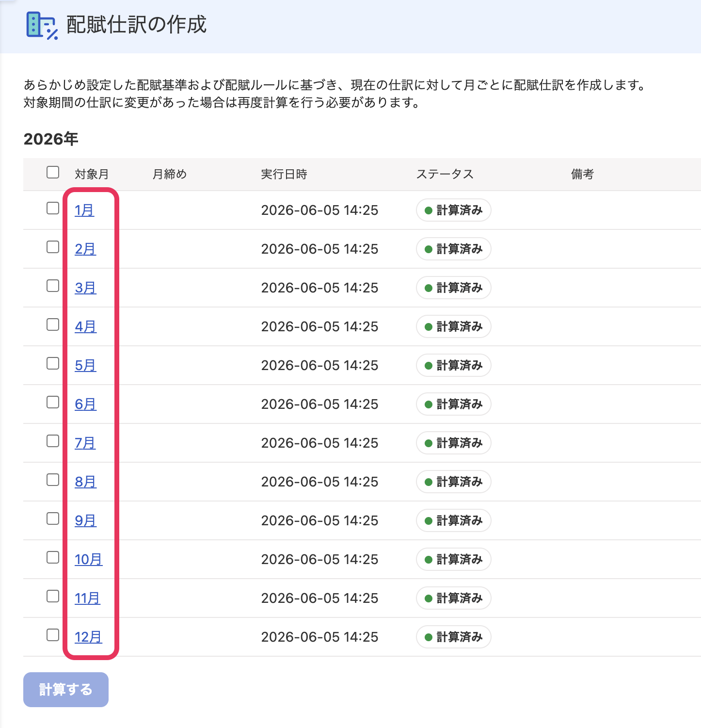The height and width of the screenshot is (728, 701).
Task: Open the 9月 link
Action: click(x=85, y=520)
